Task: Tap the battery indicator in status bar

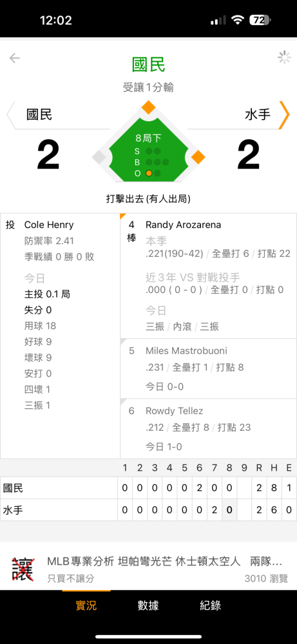Action: (x=260, y=20)
